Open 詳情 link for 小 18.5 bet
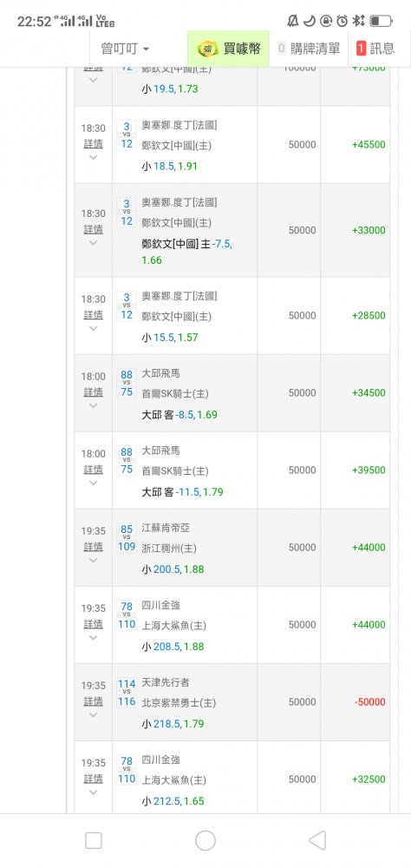This screenshot has width=411, height=868. (x=93, y=143)
